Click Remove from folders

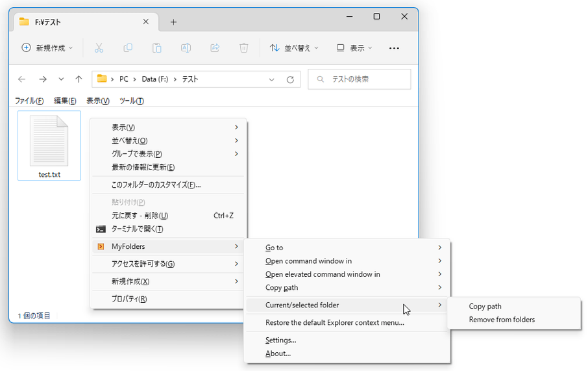click(514, 320)
